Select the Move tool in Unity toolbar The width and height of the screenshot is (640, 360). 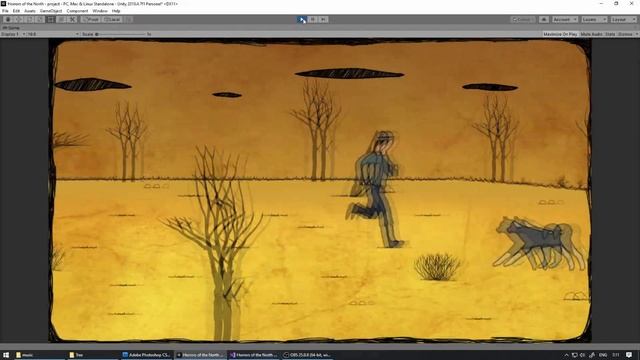point(18,19)
